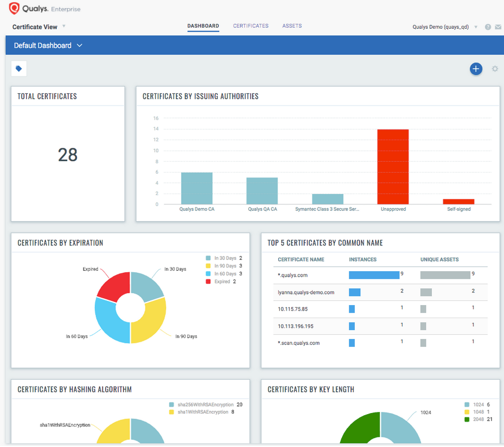Screen dimensions: 504x447
Task: Click the Top 5 Certificates by Common Name title
Action: tap(325, 243)
